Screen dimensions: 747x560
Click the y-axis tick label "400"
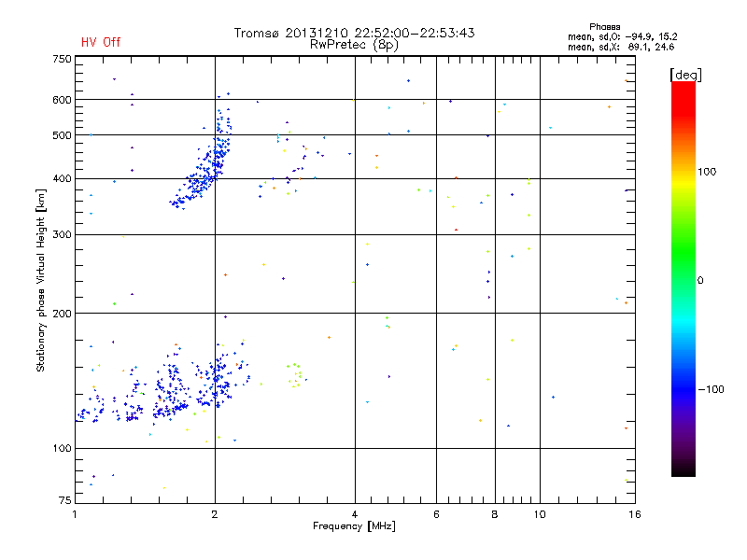pyautogui.click(x=62, y=179)
